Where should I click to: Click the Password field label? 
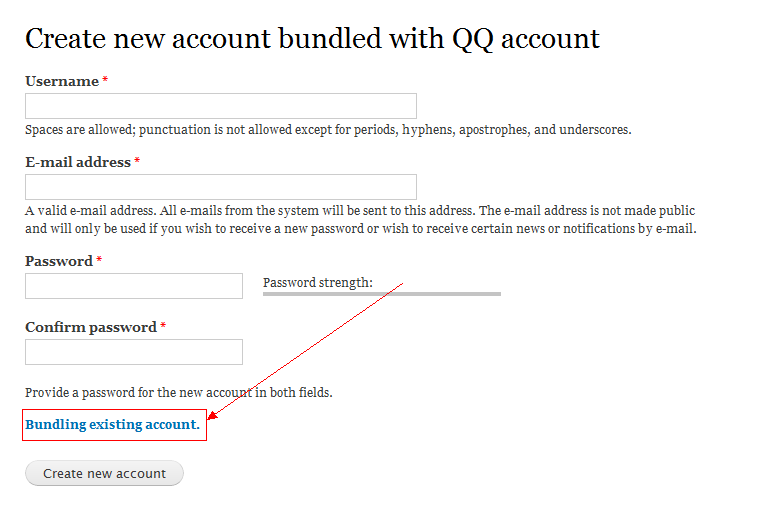pyautogui.click(x=58, y=261)
